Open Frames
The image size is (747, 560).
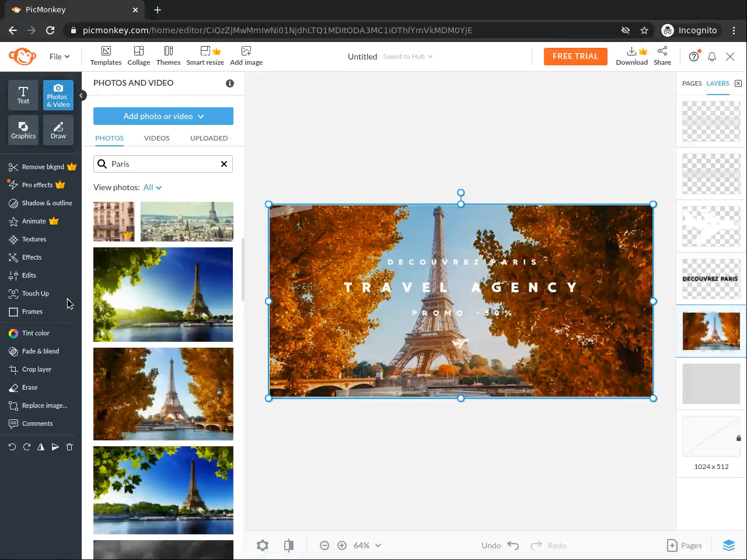click(x=26, y=311)
